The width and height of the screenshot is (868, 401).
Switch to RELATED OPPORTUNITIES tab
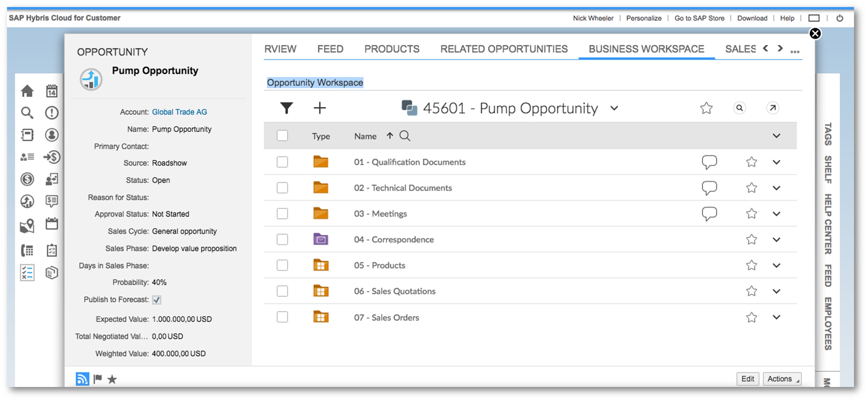click(504, 49)
